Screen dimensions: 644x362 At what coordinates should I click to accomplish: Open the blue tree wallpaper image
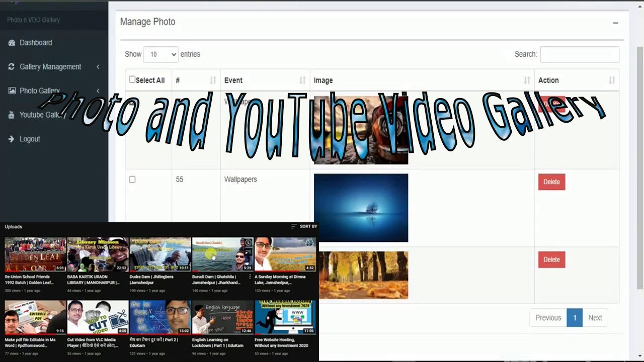(361, 208)
